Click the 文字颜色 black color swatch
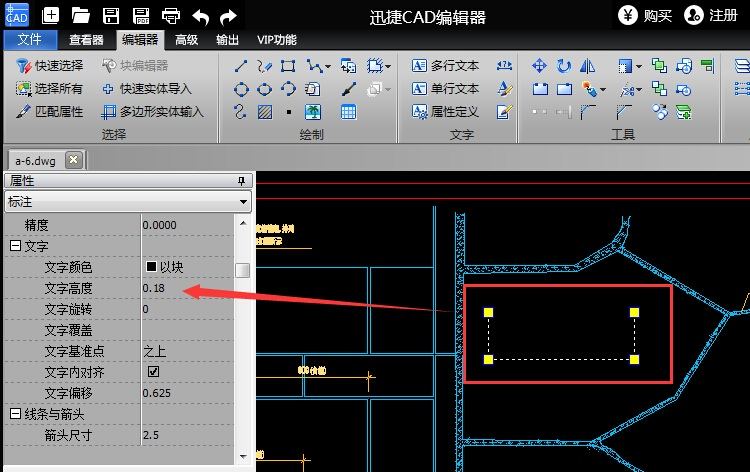 [151, 267]
